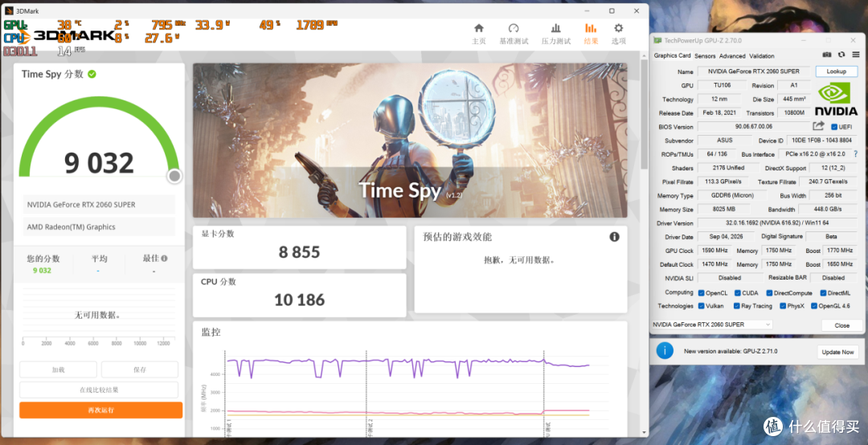Click the GPU-Z Close button
This screenshot has height=445, width=868.
pos(841,325)
